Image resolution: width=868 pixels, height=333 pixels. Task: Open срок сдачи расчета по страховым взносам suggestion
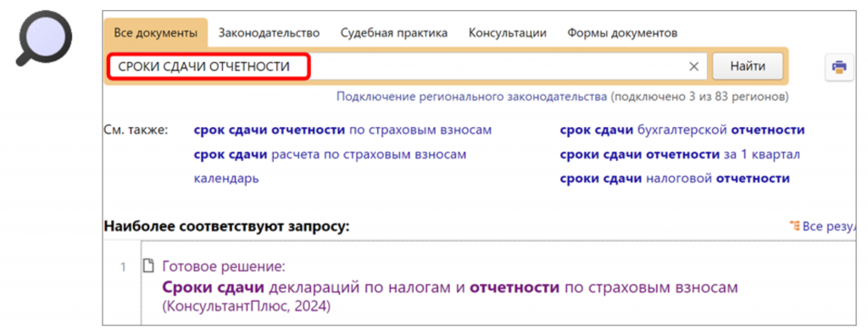(x=330, y=154)
